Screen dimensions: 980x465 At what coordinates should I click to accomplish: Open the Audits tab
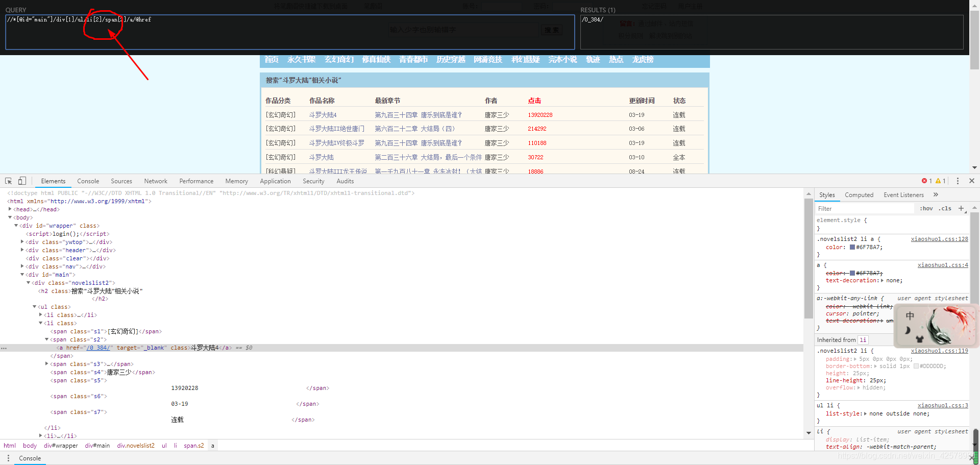345,181
